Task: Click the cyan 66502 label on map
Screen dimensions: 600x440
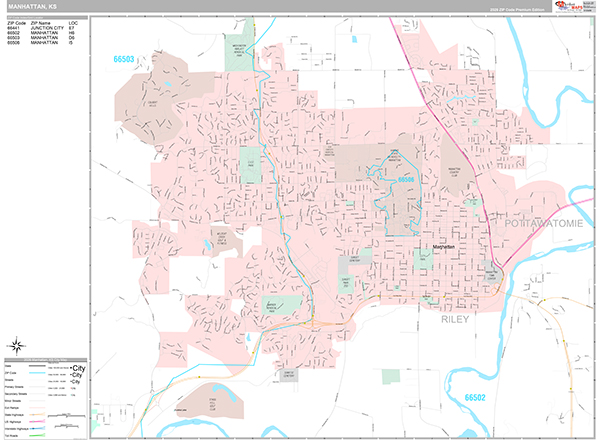Action: point(475,398)
